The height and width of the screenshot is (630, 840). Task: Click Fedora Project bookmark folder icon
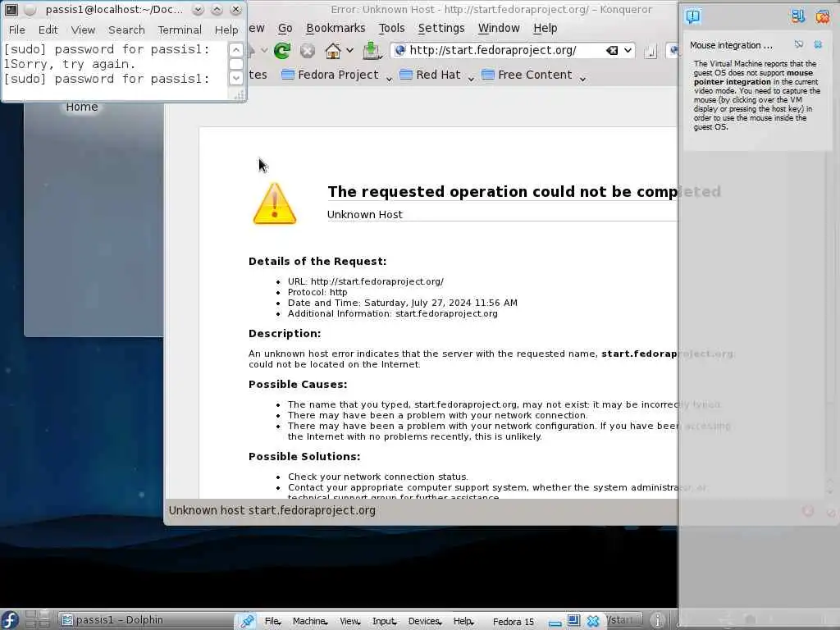pyautogui.click(x=288, y=75)
